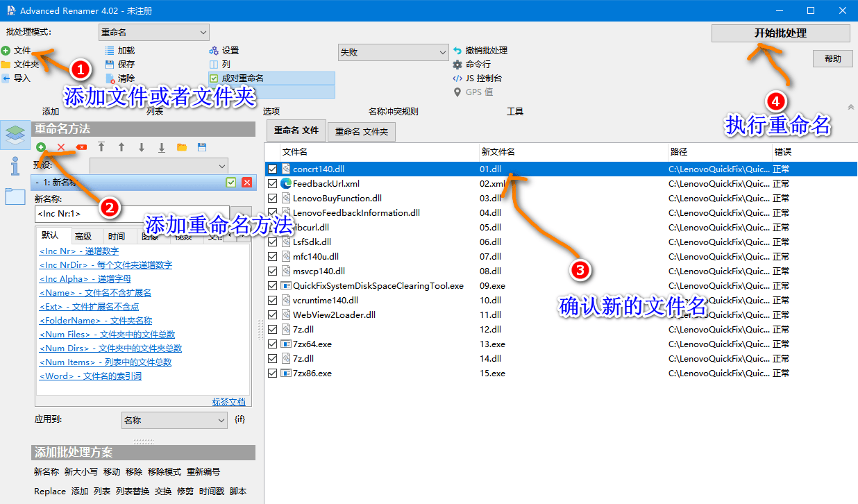The image size is (858, 504).
Task: Open the 预设 preset dropdown
Action: pyautogui.click(x=159, y=166)
